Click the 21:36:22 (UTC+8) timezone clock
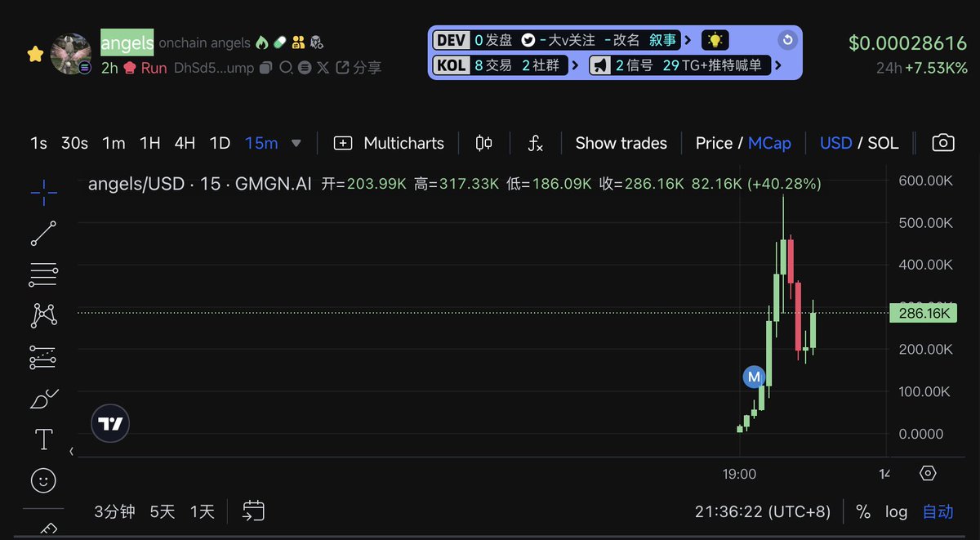 click(763, 511)
